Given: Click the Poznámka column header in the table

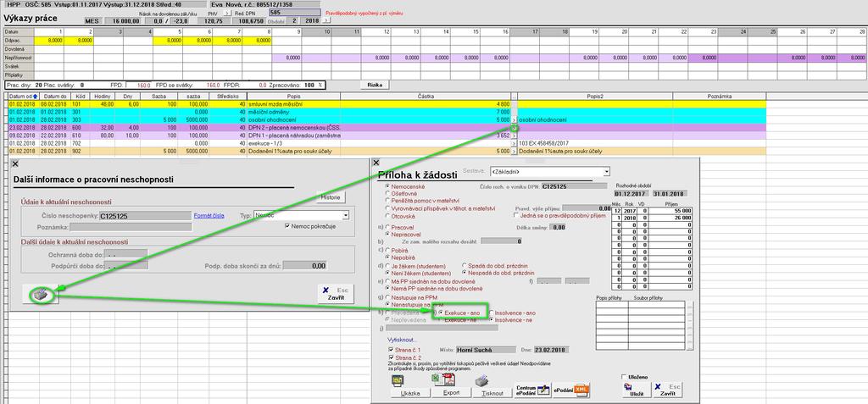Looking at the screenshot, I should pos(720,97).
